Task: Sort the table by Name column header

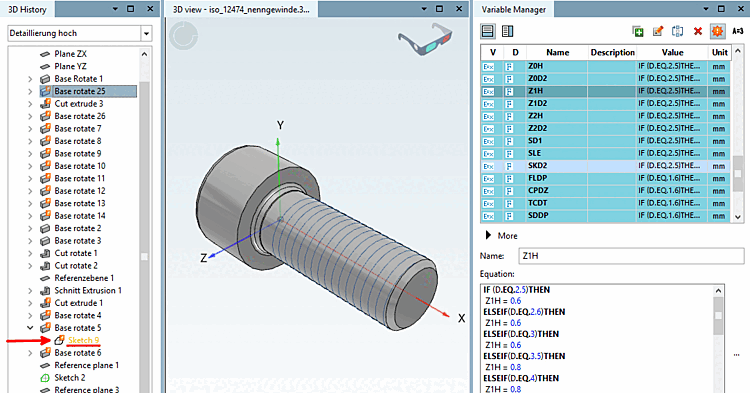Action: pyautogui.click(x=558, y=53)
